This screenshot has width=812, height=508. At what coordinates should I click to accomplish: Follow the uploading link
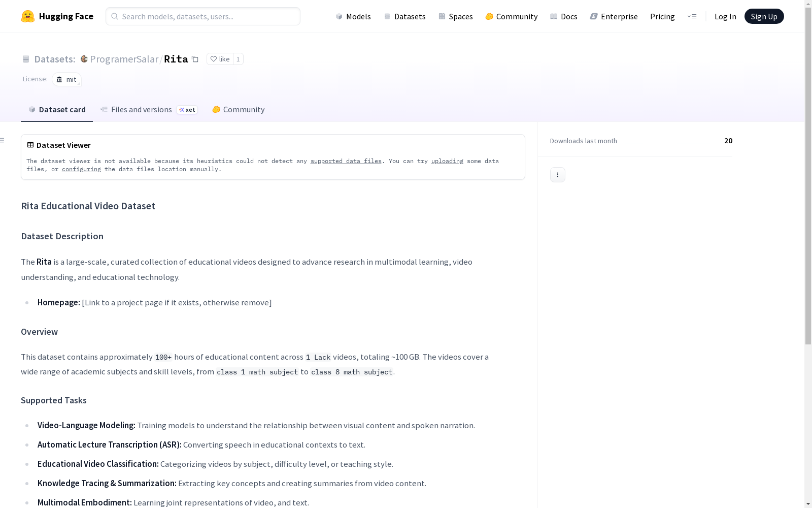(x=447, y=161)
